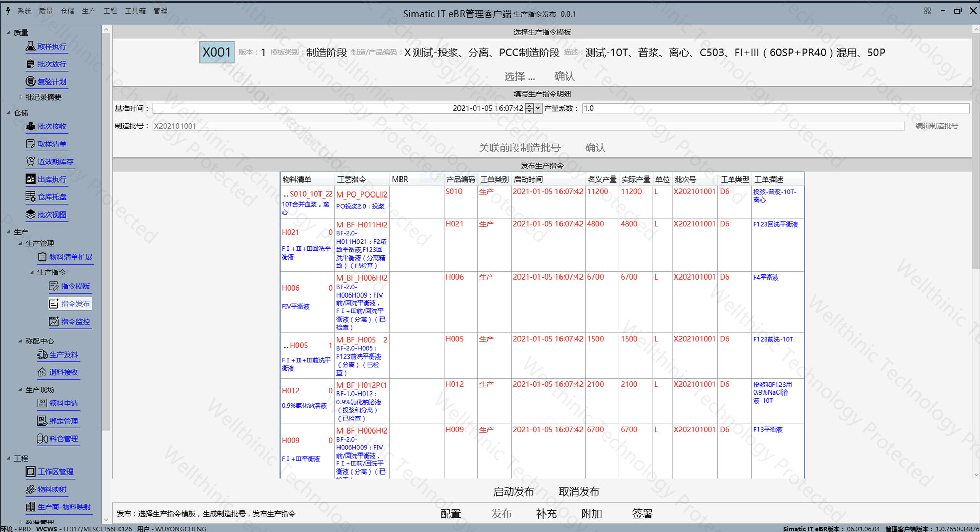The height and width of the screenshot is (532, 980).
Task: Click the M_BF_H012 process instruction cell
Action: click(x=362, y=401)
